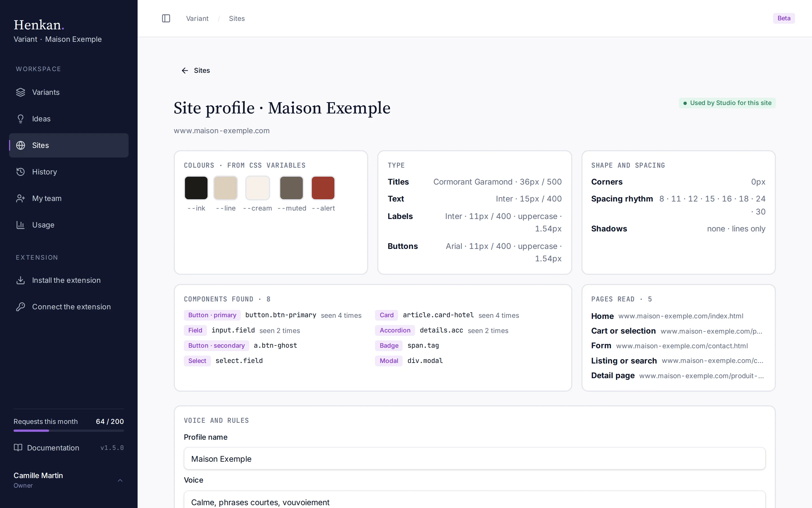The image size is (812, 508).
Task: Click the Sites breadcrumb link
Action: click(237, 18)
